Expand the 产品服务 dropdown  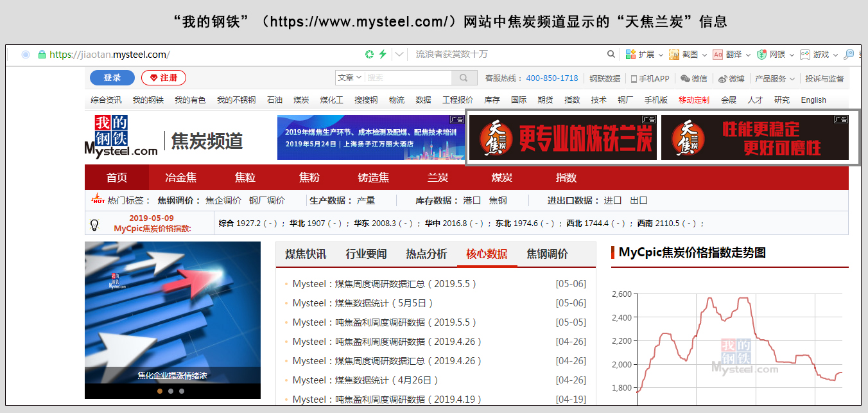point(775,78)
